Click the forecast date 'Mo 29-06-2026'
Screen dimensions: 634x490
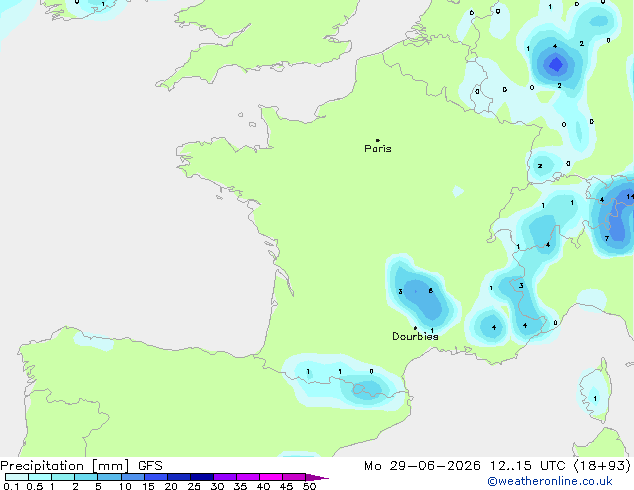pyautogui.click(x=422, y=466)
